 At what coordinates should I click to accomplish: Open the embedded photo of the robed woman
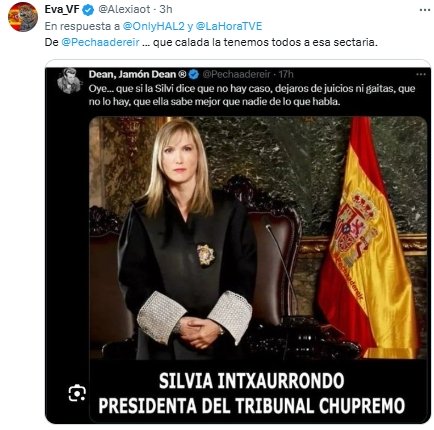258,238
